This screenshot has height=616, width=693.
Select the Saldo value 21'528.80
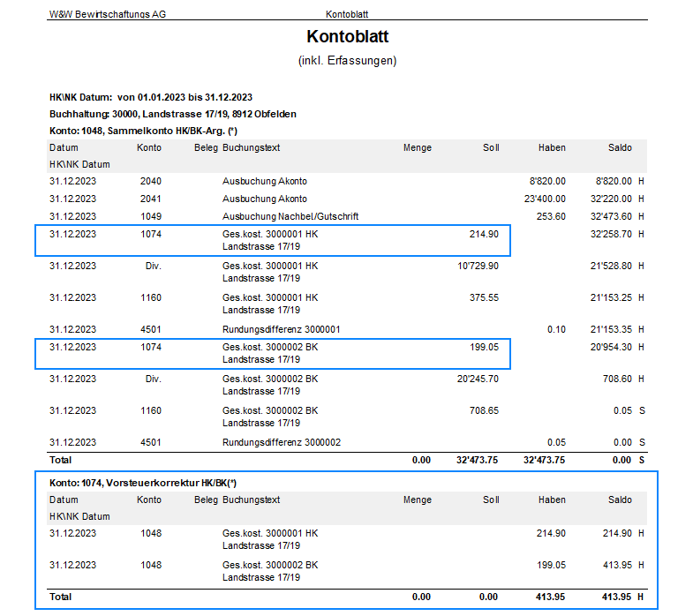(611, 266)
